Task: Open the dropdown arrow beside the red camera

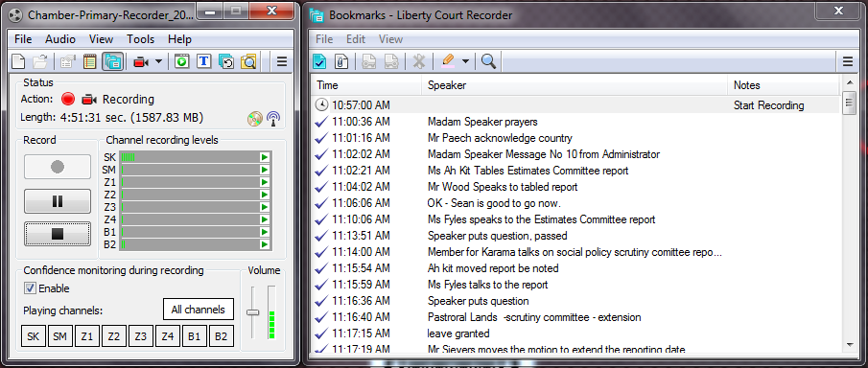Action: [158, 61]
